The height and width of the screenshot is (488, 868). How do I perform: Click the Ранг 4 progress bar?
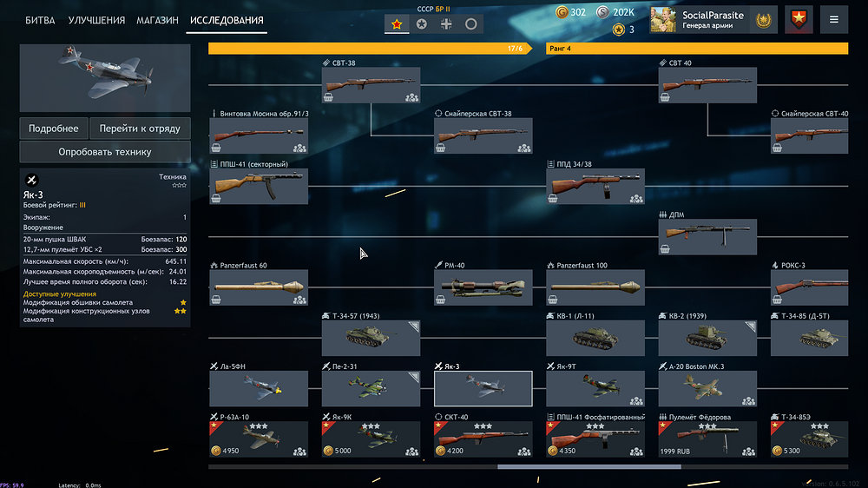pos(697,49)
